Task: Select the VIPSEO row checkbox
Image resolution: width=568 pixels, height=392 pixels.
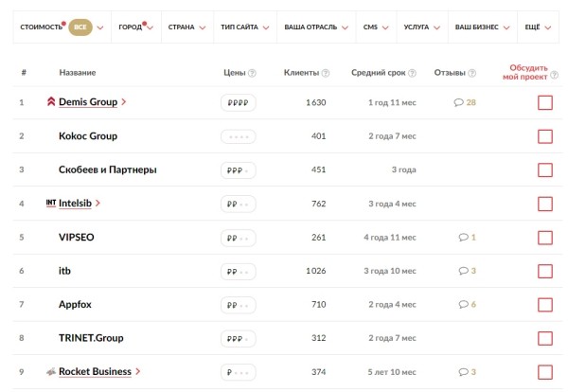Action: pyautogui.click(x=544, y=238)
